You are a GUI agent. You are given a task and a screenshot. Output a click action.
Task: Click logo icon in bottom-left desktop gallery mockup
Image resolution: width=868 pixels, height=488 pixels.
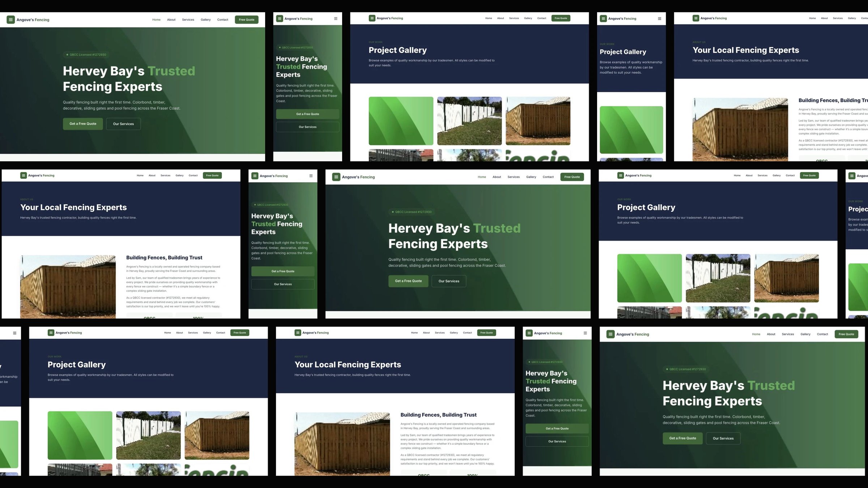pos(51,333)
